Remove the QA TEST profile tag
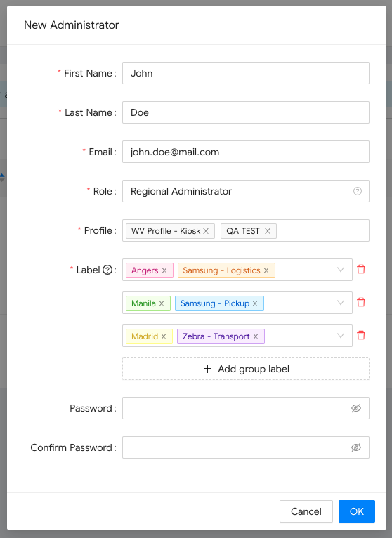392x538 pixels. pos(268,231)
